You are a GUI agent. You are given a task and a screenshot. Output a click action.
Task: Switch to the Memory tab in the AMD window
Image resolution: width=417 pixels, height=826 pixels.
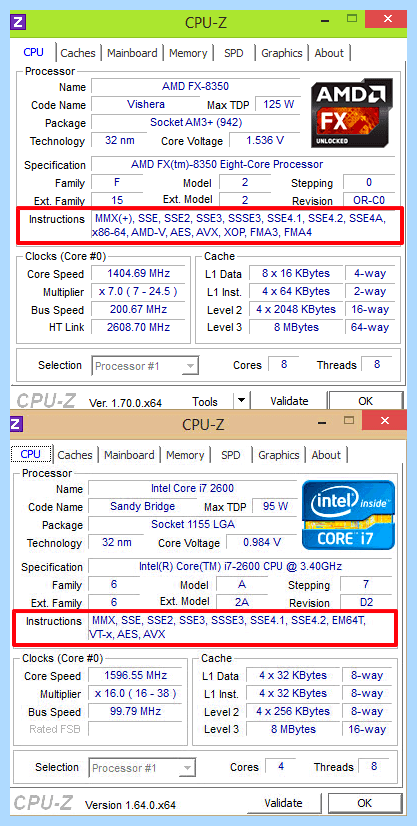188,53
